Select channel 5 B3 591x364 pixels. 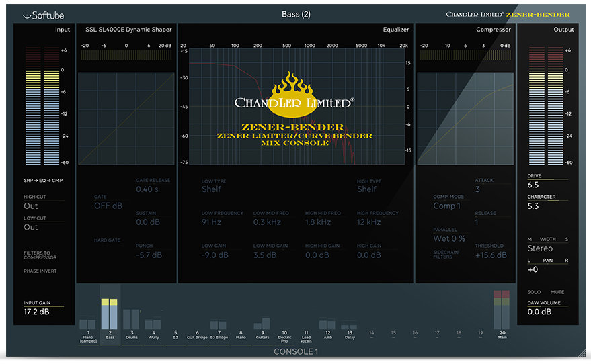pos(175,335)
